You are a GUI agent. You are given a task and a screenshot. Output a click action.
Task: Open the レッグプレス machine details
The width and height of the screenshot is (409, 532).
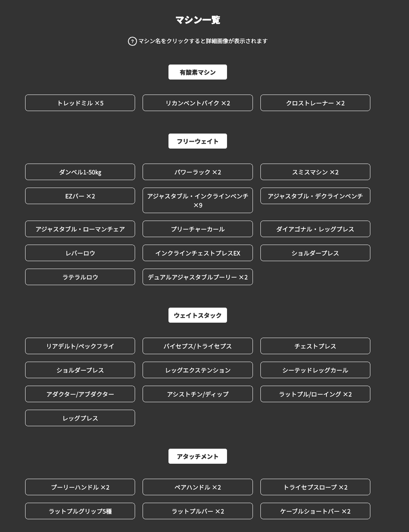80,418
